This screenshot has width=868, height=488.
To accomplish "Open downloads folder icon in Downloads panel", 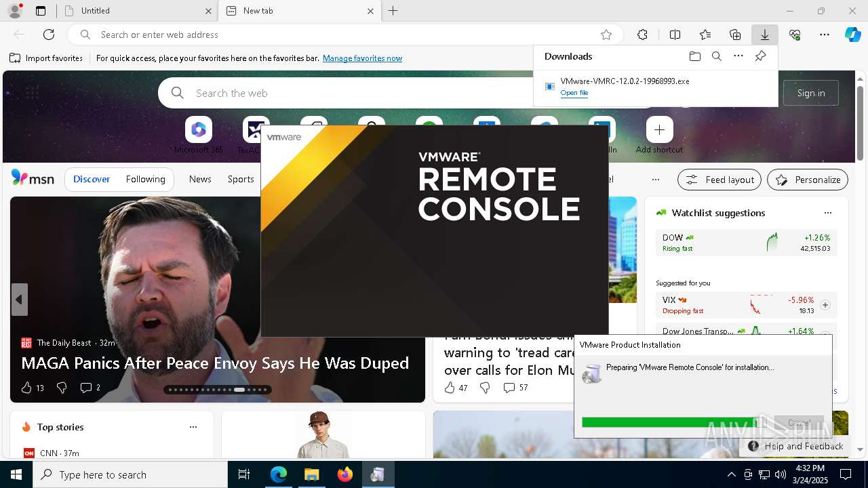I will tap(694, 56).
